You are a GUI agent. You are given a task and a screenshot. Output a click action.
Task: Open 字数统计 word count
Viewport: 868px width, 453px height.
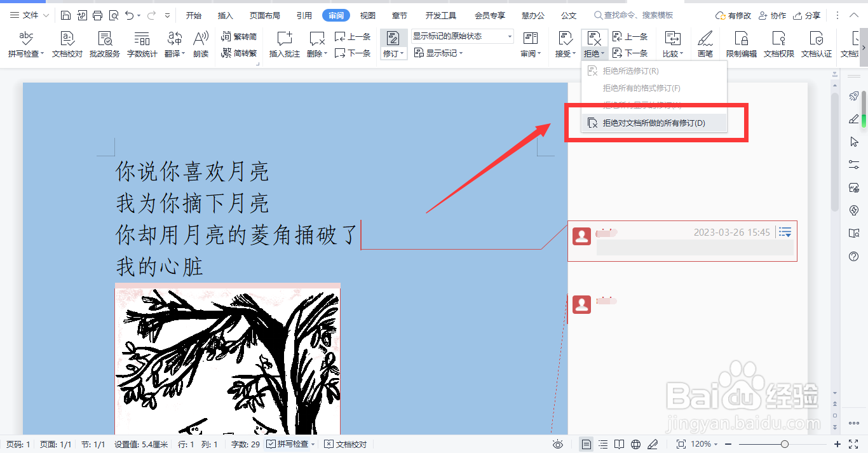(142, 45)
